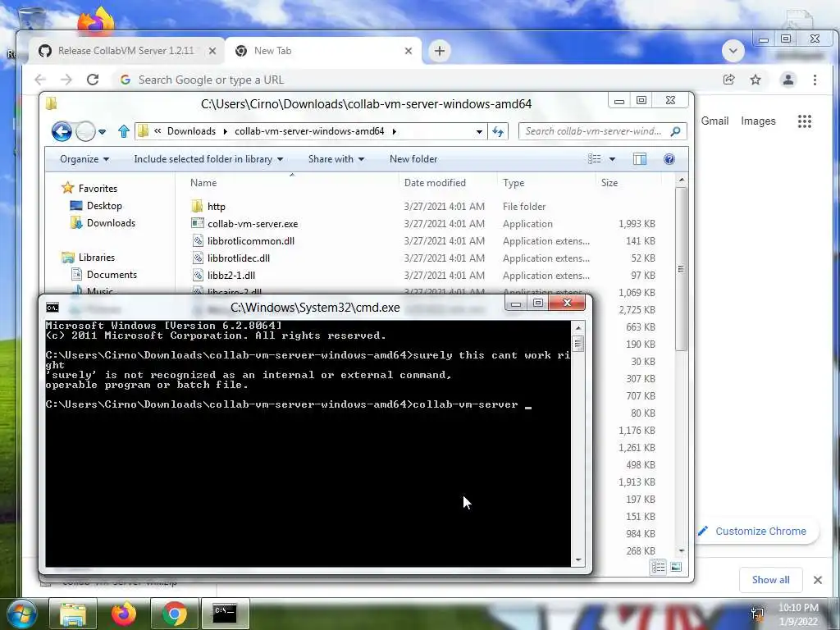Switch to large icons view at Explorer bottom

click(676, 567)
